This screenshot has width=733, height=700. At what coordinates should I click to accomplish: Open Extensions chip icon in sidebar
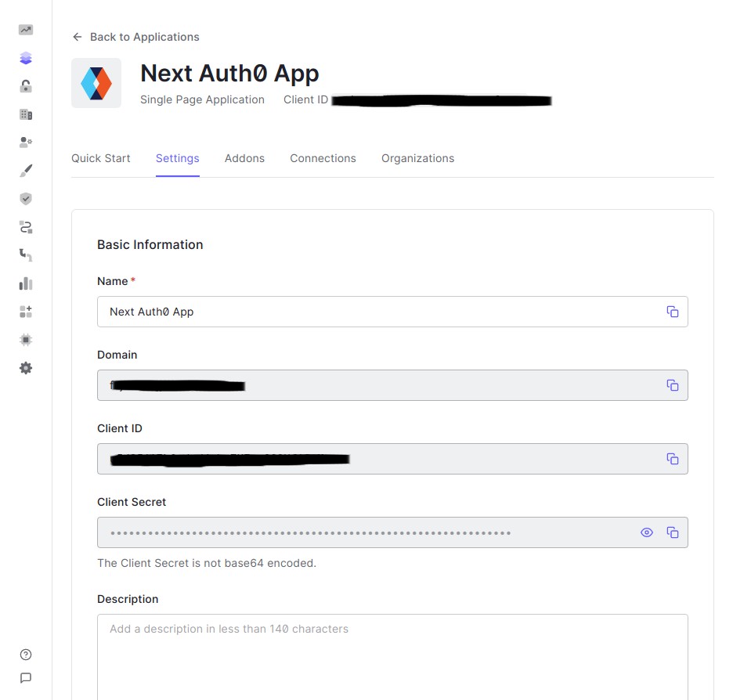(x=26, y=340)
